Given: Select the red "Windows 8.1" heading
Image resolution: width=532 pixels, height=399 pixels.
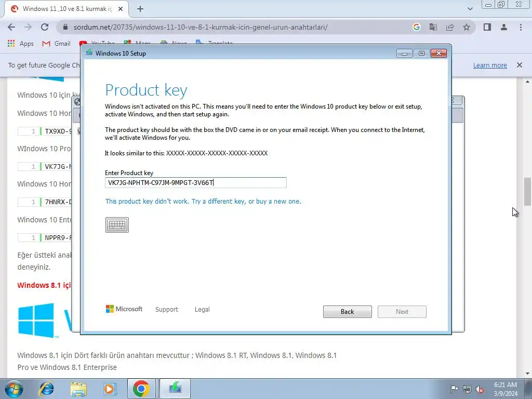Looking at the screenshot, I should 44,285.
